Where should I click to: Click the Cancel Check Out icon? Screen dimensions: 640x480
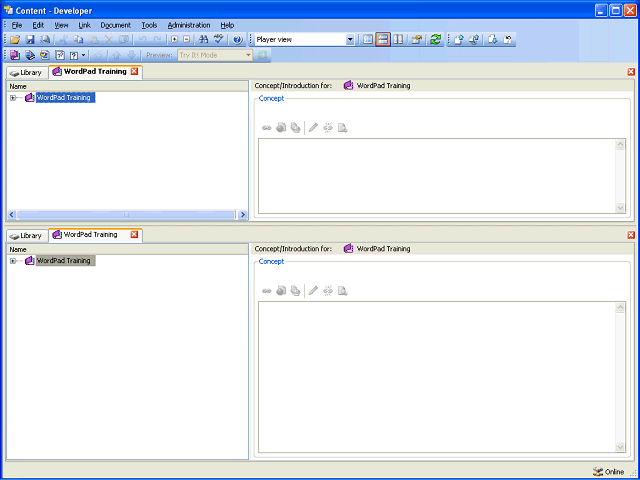click(x=507, y=40)
